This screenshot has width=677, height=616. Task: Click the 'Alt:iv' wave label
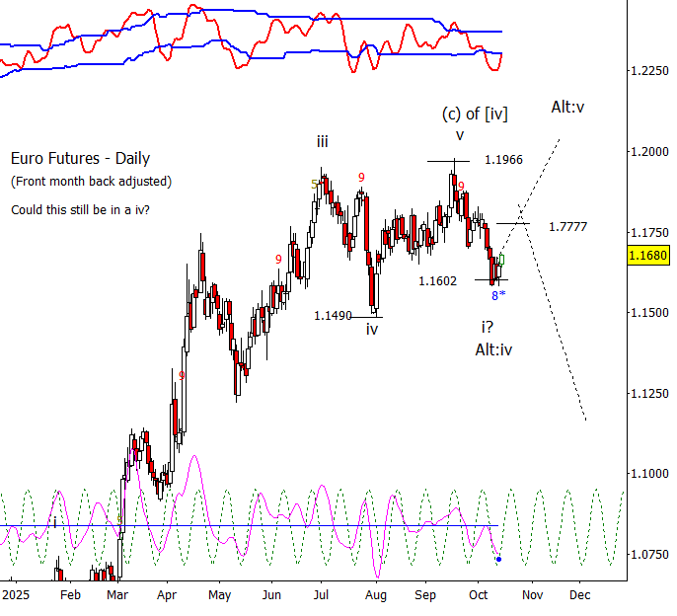tap(493, 349)
